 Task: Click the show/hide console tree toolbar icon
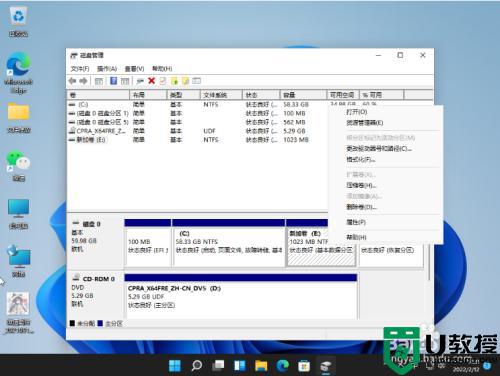(99, 81)
